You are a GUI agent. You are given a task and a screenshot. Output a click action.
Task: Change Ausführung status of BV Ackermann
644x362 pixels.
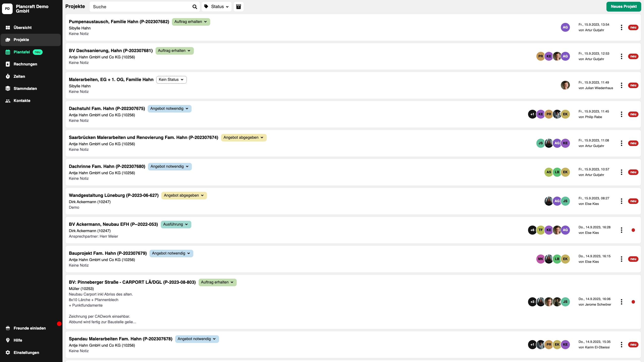pyautogui.click(x=176, y=224)
